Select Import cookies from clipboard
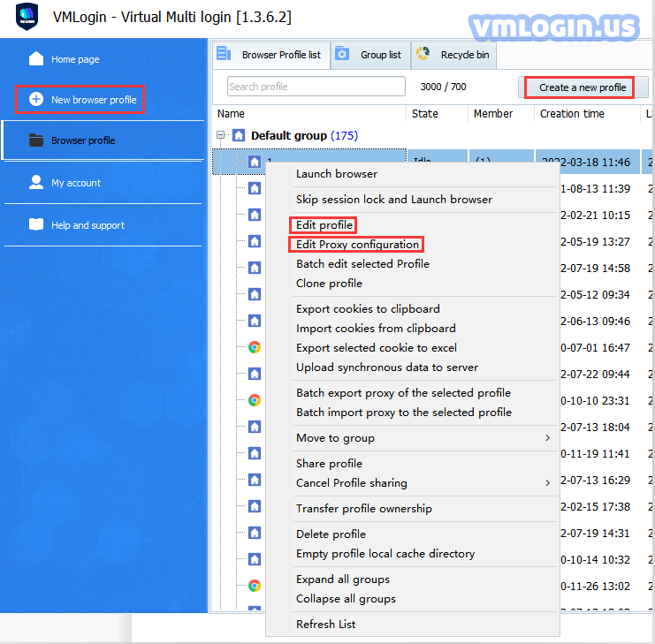This screenshot has width=655, height=644. tap(413, 329)
